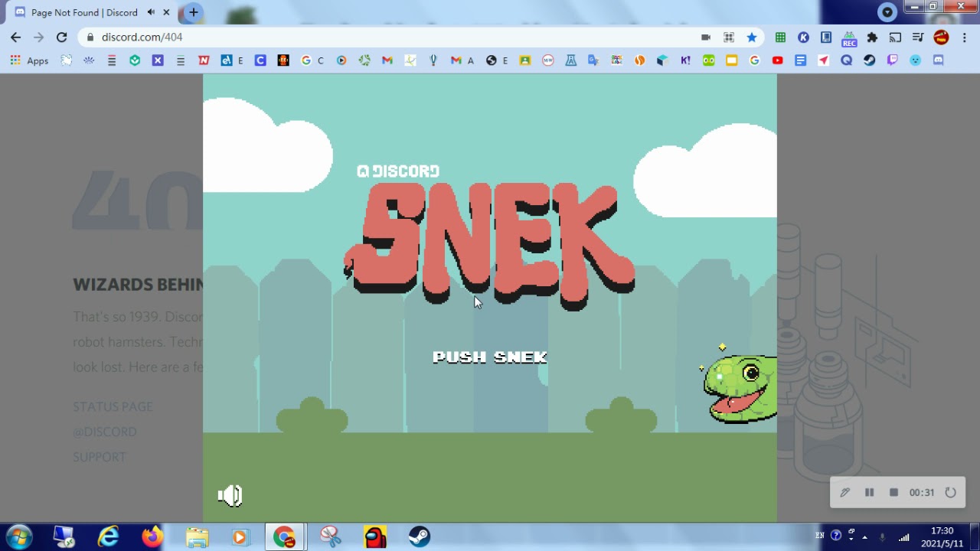
Task: Click the EN language indicator
Action: (820, 536)
